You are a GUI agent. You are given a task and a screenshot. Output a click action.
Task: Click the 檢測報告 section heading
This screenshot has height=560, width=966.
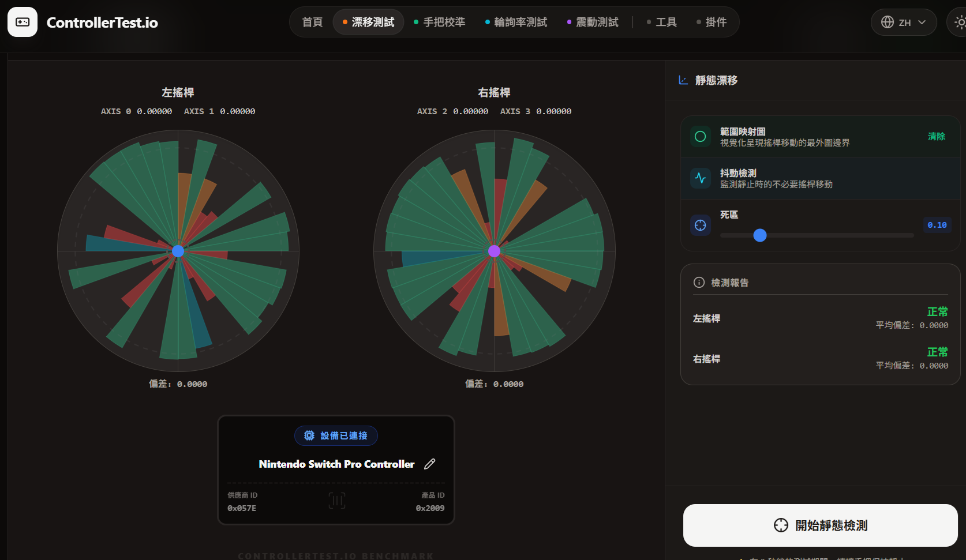tap(729, 283)
